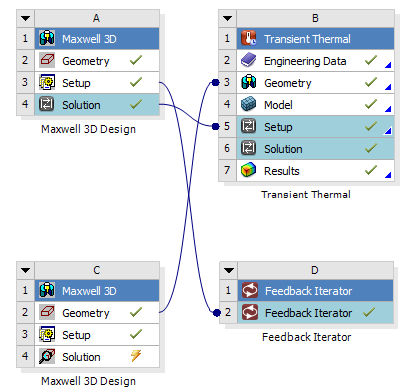Click the lightning update status in system C
Screen dimensions: 418x391
tap(136, 356)
